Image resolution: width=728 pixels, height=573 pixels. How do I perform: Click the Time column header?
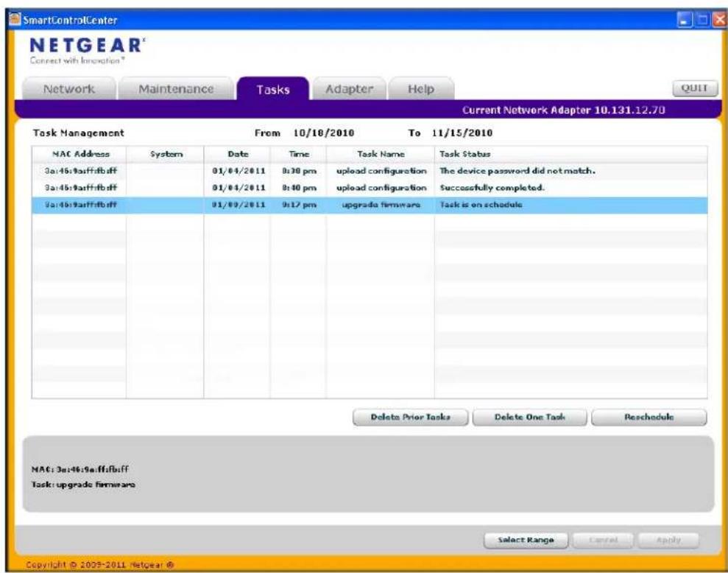299,154
